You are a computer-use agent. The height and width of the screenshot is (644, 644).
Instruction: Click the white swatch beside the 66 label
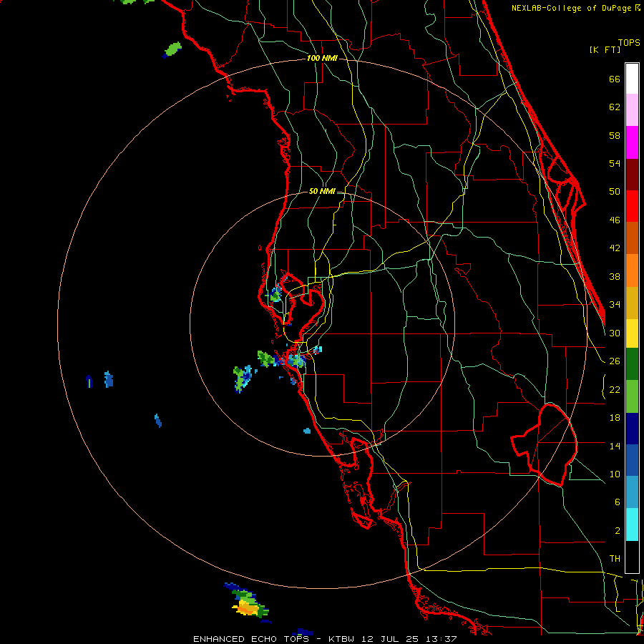click(x=632, y=79)
